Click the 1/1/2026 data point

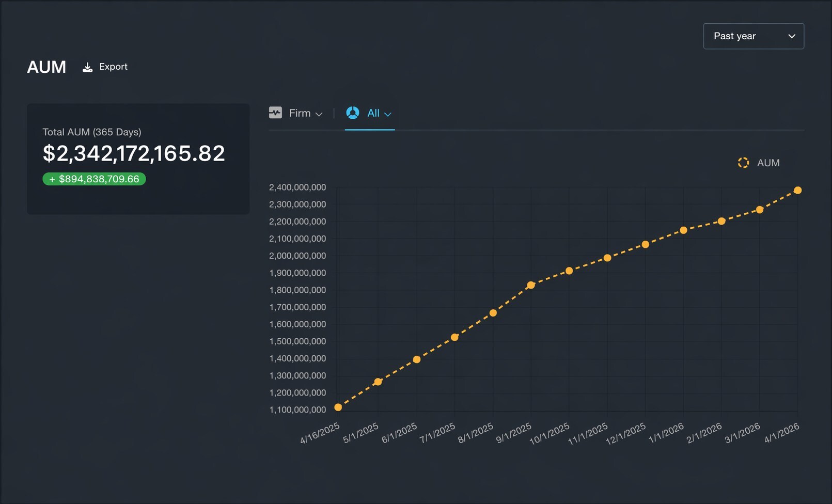(683, 230)
